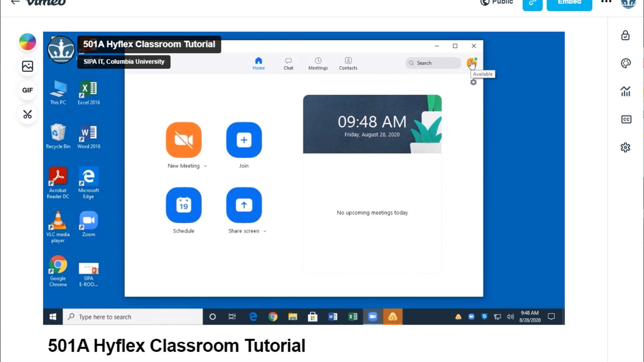
Task: Open the Schedule calendar icon
Action: 184,205
